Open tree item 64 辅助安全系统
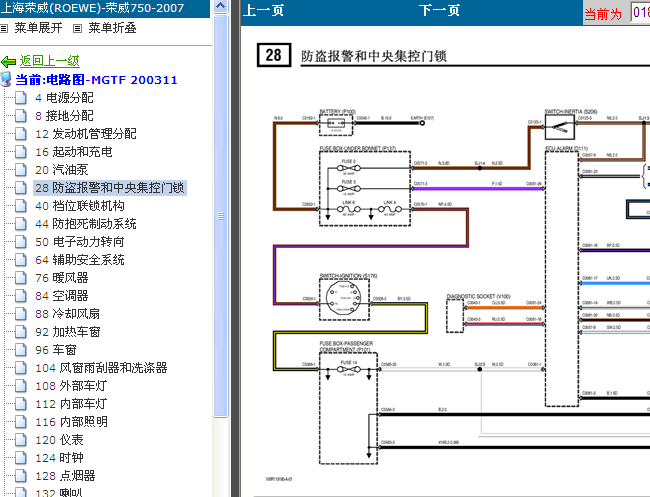The width and height of the screenshot is (650, 497). pos(80,260)
